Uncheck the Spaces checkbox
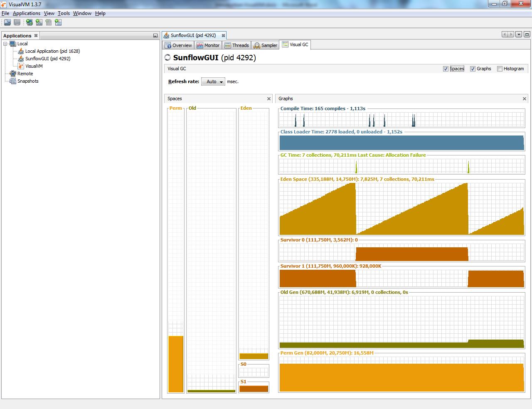 click(x=446, y=69)
